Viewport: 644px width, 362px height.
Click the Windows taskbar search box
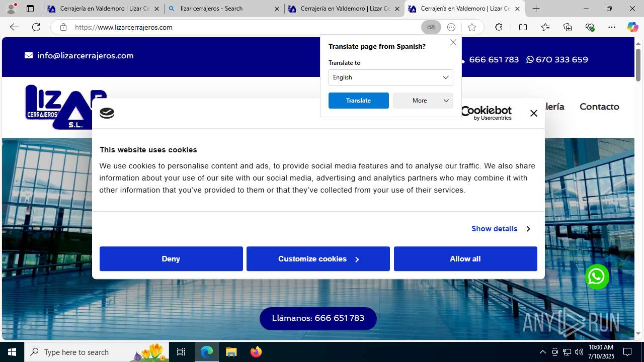97,352
